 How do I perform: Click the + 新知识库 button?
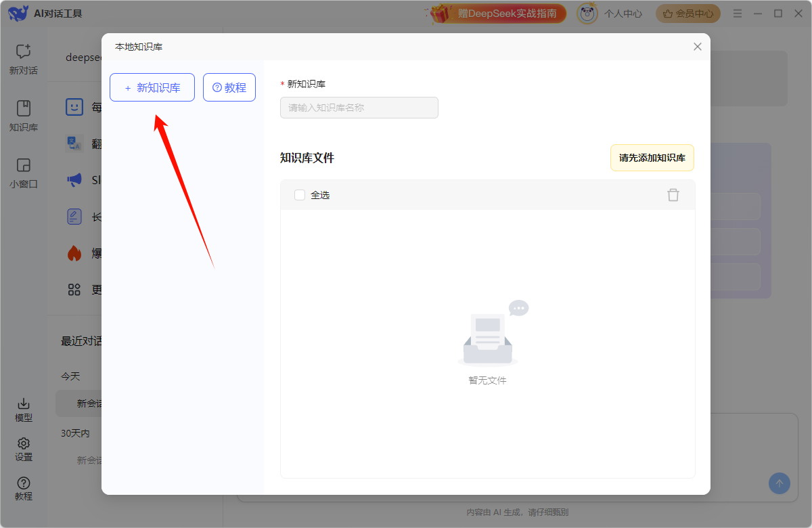(152, 87)
